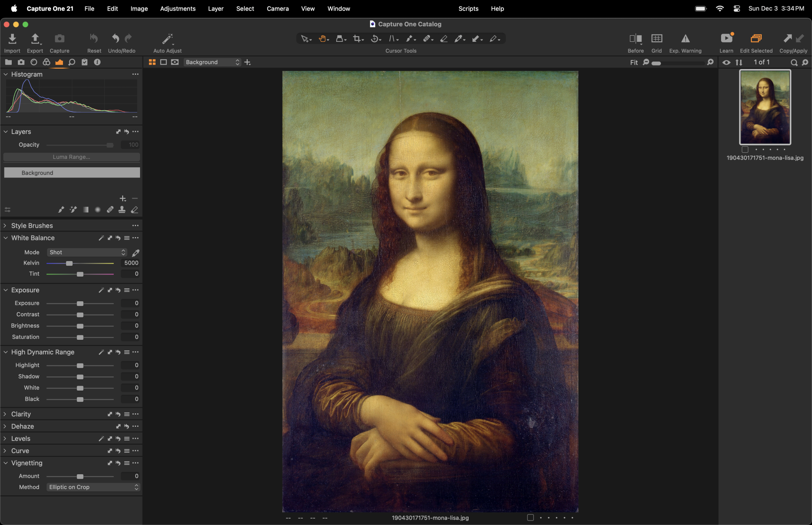Open browser search magnifier icon
Screen dimensions: 812x525
pos(794,63)
